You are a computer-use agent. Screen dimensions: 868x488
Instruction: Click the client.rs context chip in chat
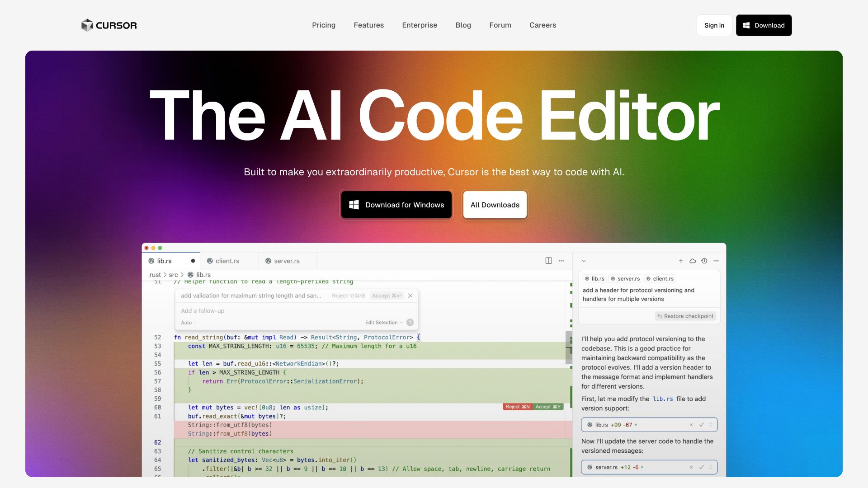click(660, 279)
